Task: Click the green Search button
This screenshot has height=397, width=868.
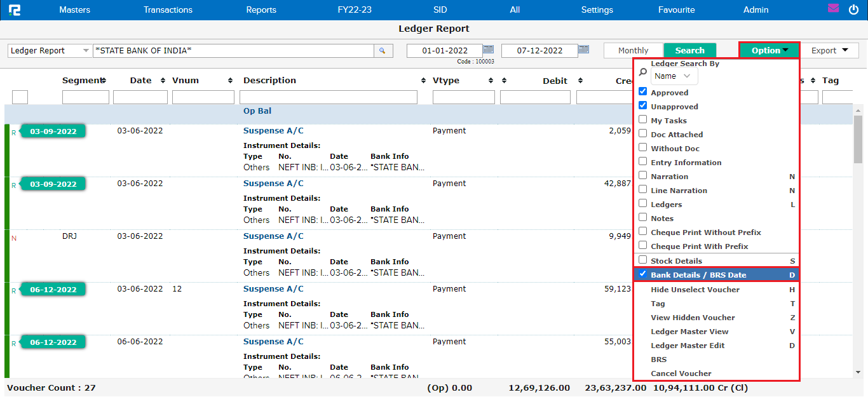Action: [x=689, y=51]
